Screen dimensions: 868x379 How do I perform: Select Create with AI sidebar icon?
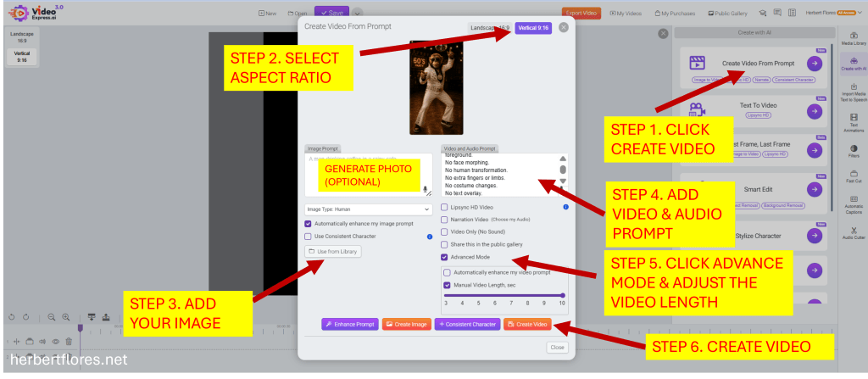click(x=854, y=64)
